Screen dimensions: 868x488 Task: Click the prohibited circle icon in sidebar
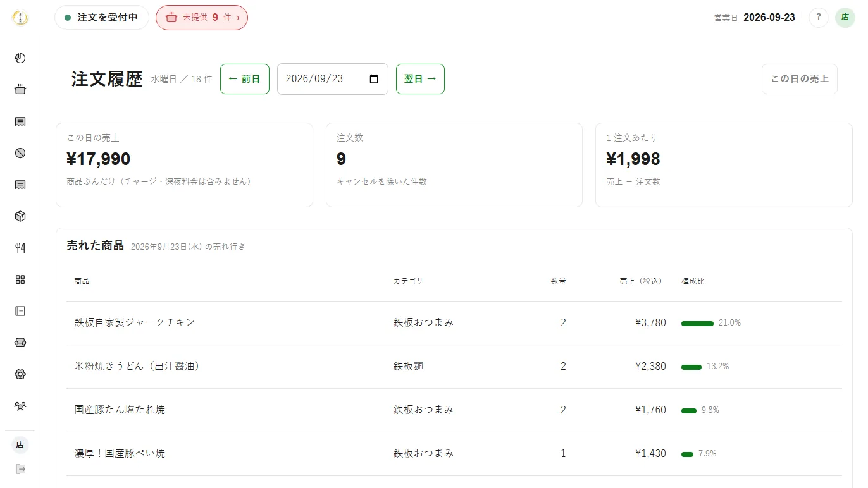coord(20,153)
